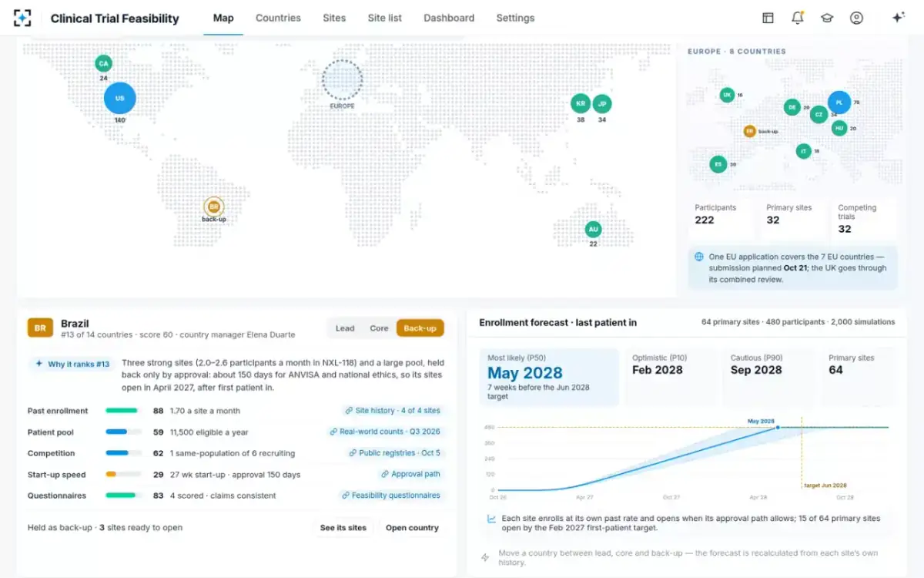924x578 pixels.
Task: Select the Most likely (P50) forecast card
Action: point(550,378)
